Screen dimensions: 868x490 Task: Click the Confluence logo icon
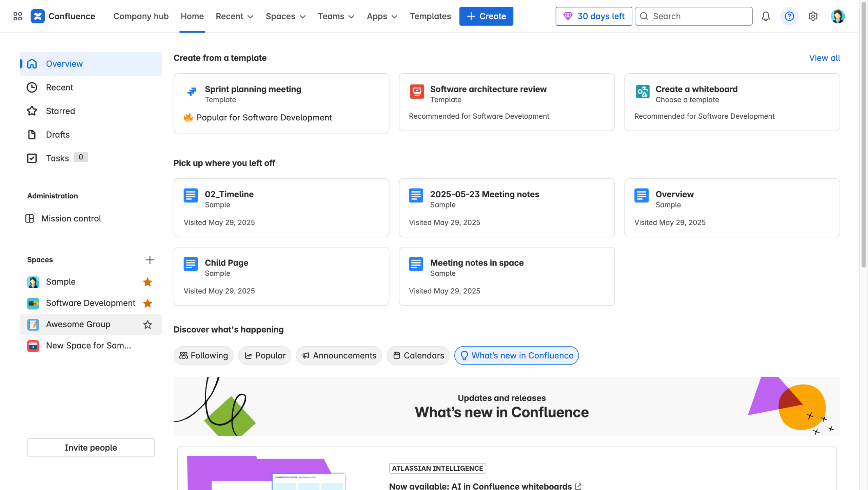point(38,16)
